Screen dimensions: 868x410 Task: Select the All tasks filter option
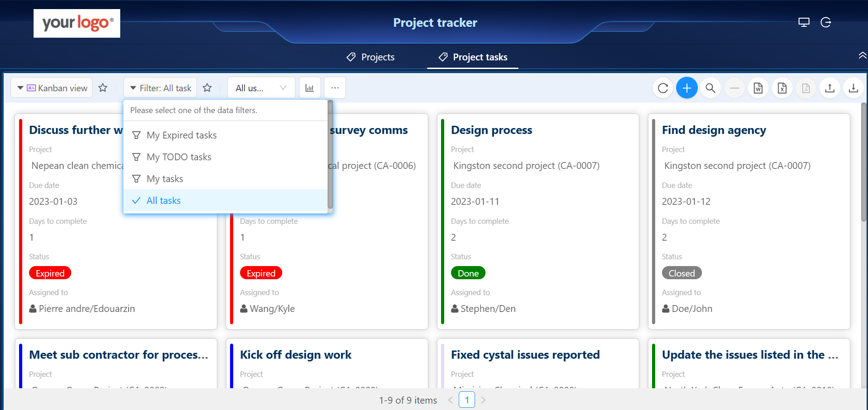click(226, 201)
